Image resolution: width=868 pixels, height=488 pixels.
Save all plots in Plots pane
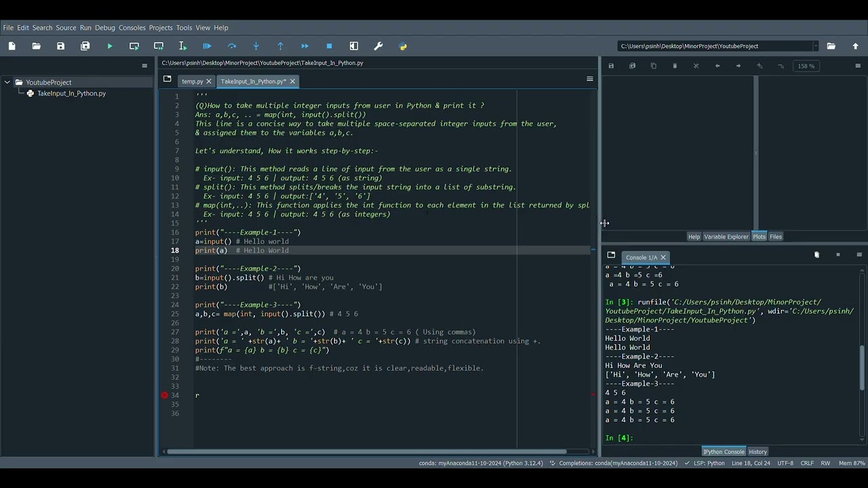[633, 66]
